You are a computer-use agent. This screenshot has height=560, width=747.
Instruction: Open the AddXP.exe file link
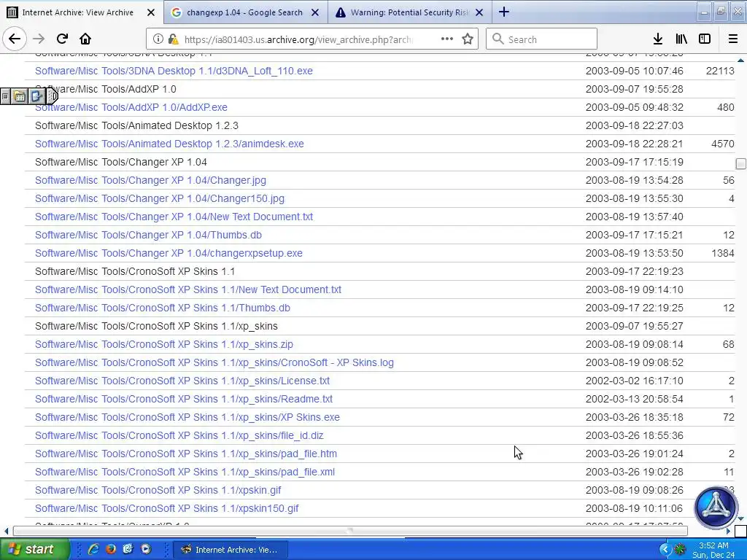[x=131, y=107]
